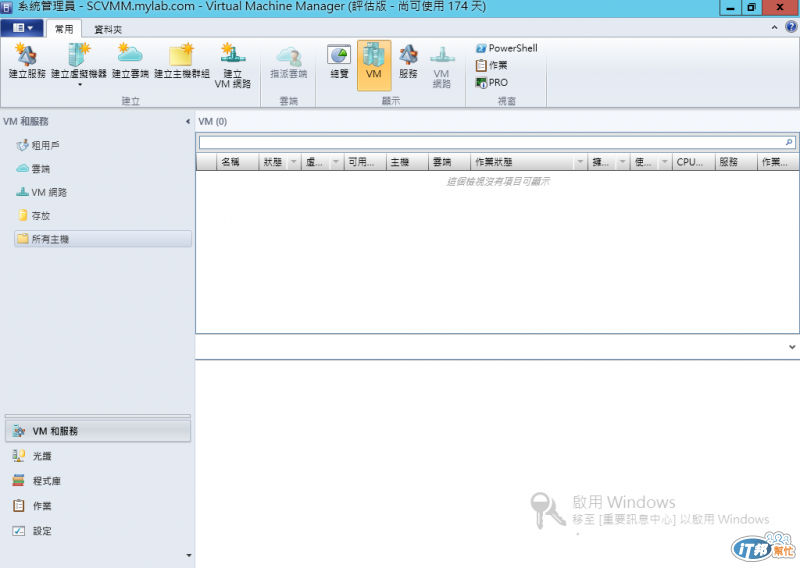
Task: Select the VM view button in ribbon
Action: pyautogui.click(x=374, y=65)
